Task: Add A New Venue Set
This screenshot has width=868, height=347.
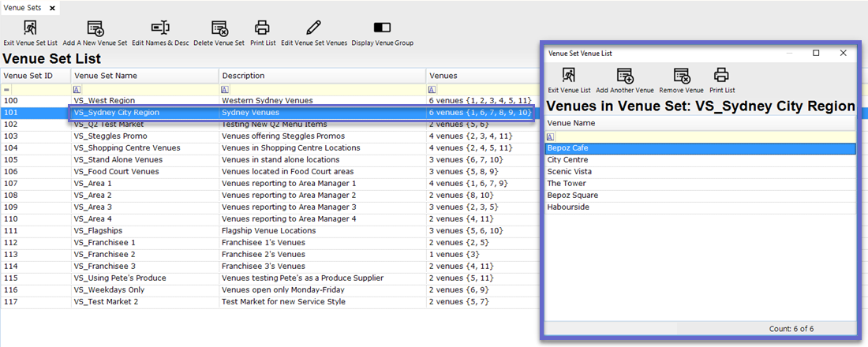Action: click(95, 28)
